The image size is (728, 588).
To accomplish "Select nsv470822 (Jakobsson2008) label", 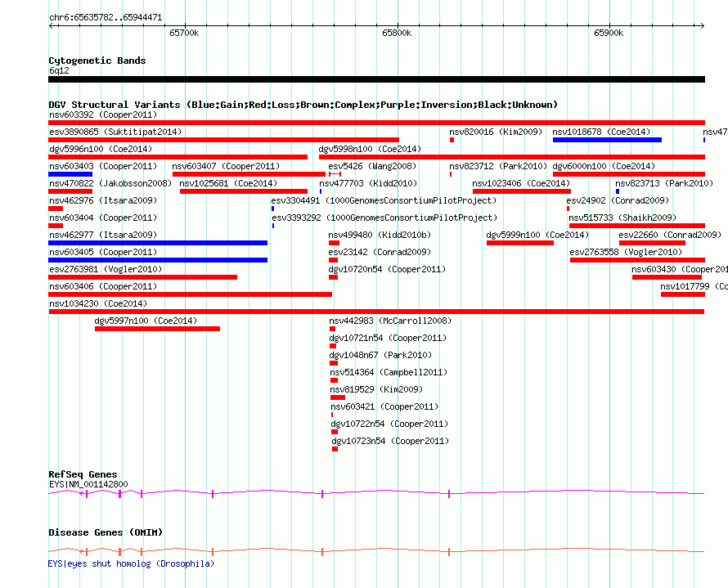I will point(110,183).
